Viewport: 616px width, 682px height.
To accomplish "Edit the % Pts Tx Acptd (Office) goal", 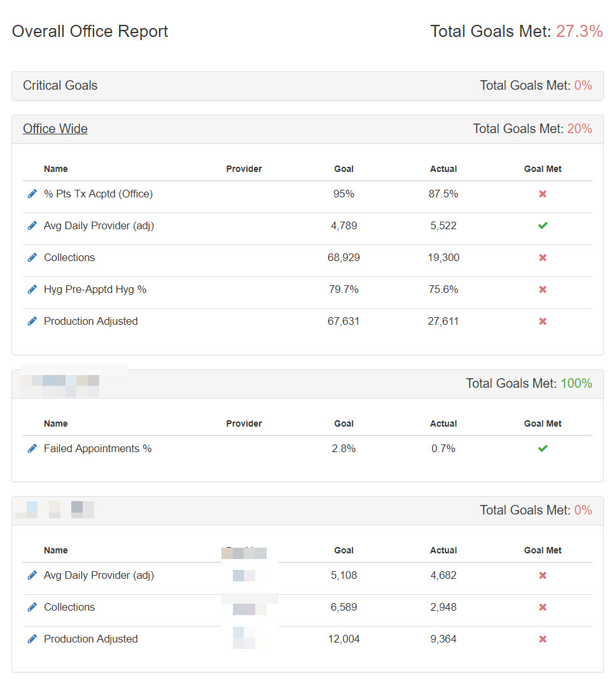I will click(x=32, y=194).
